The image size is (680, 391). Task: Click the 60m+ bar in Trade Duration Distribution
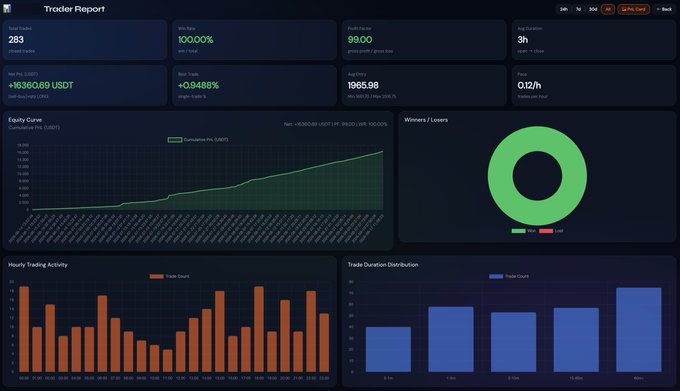(x=638, y=329)
